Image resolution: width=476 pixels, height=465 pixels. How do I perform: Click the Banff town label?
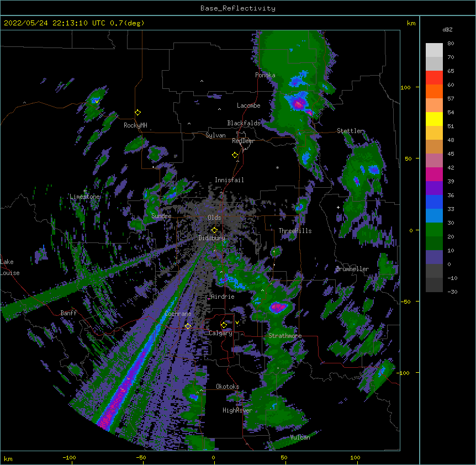pos(68,313)
